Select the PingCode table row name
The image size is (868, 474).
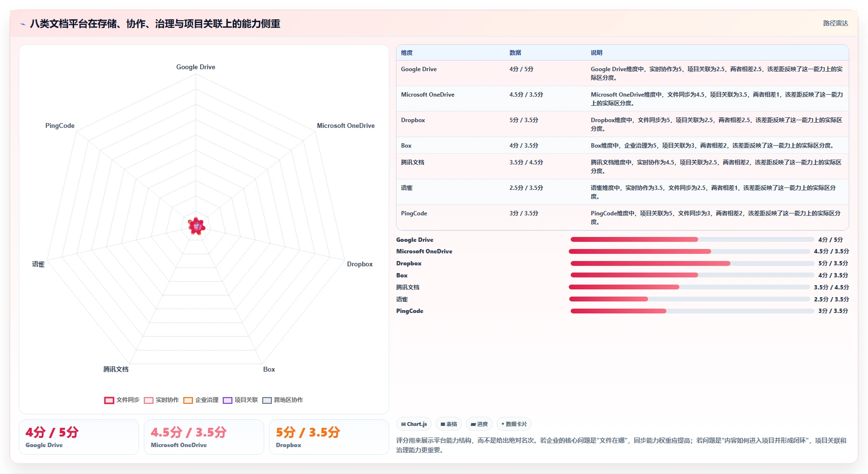[414, 213]
